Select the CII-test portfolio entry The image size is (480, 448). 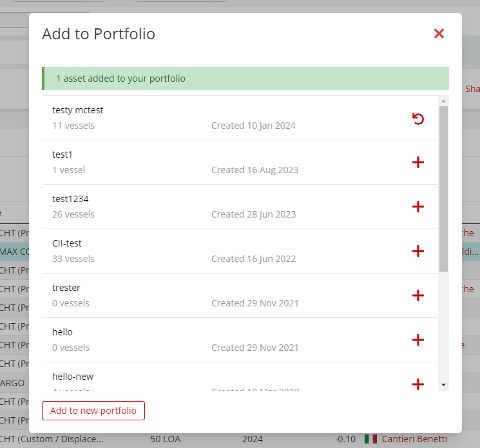pyautogui.click(x=193, y=251)
